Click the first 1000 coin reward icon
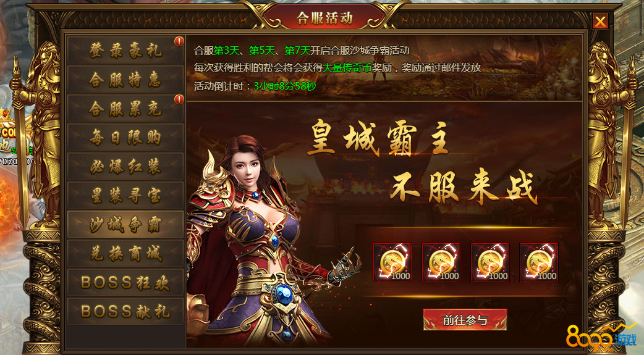 392,262
